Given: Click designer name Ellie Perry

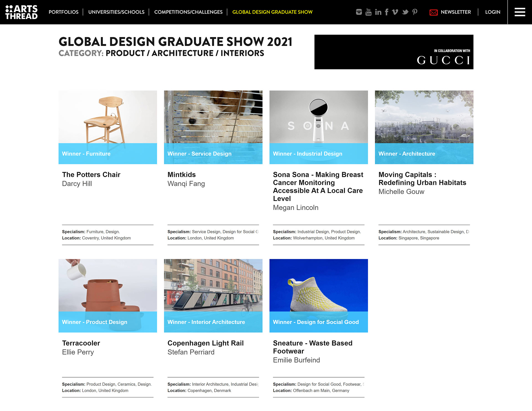Looking at the screenshot, I should [78, 352].
